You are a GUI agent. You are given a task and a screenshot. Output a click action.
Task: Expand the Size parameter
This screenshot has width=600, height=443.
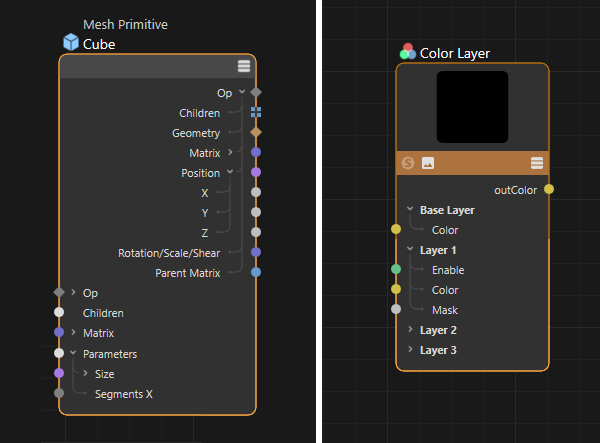click(85, 373)
